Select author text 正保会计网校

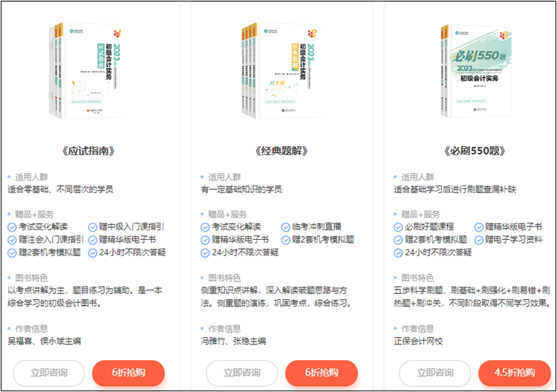pos(418,342)
